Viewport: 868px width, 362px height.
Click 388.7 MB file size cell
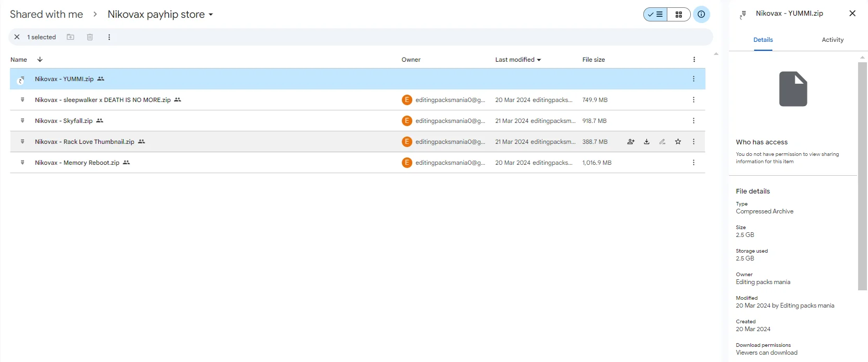595,142
